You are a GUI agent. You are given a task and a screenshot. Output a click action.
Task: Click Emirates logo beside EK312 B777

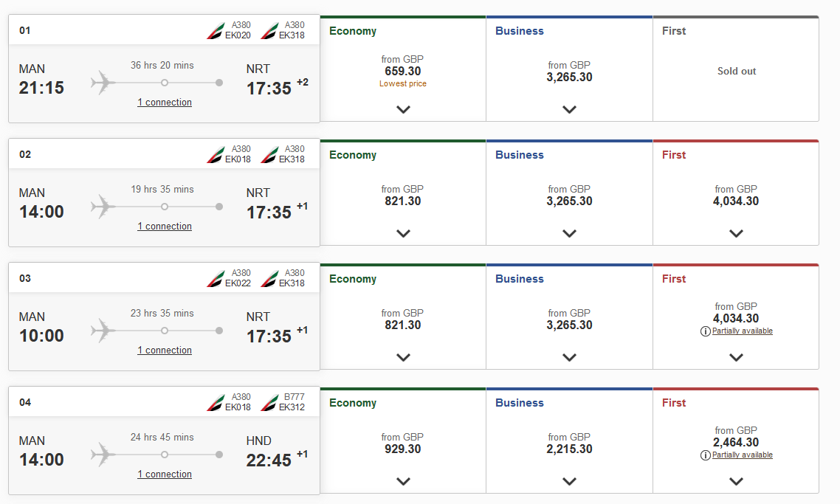269,403
